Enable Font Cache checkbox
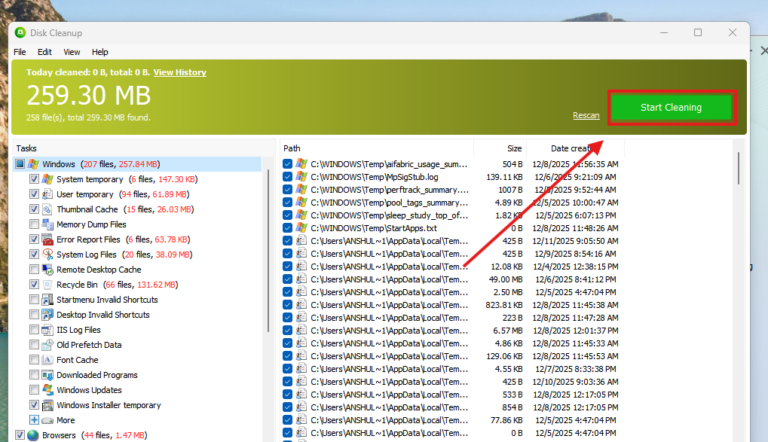Image resolution: width=768 pixels, height=442 pixels. click(34, 360)
